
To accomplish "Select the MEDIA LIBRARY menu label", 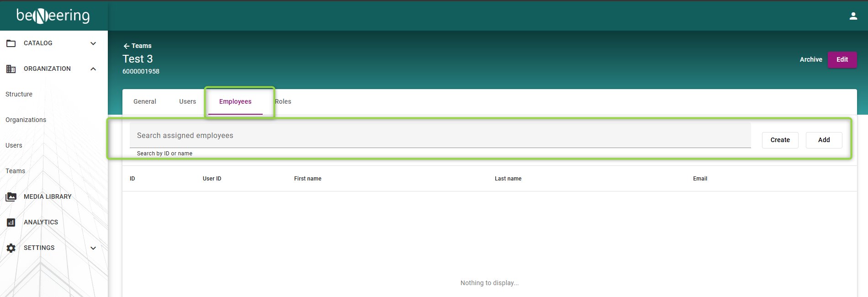I will point(48,196).
